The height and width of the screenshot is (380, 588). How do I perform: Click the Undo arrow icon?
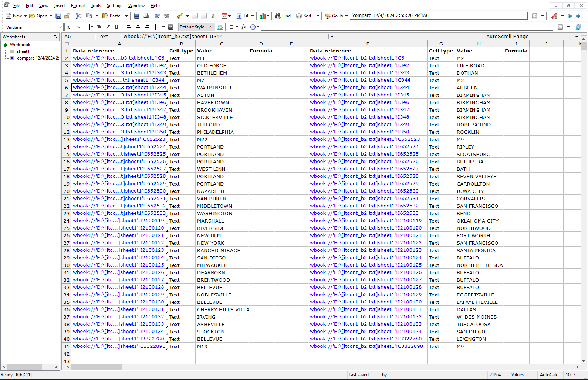[157, 16]
